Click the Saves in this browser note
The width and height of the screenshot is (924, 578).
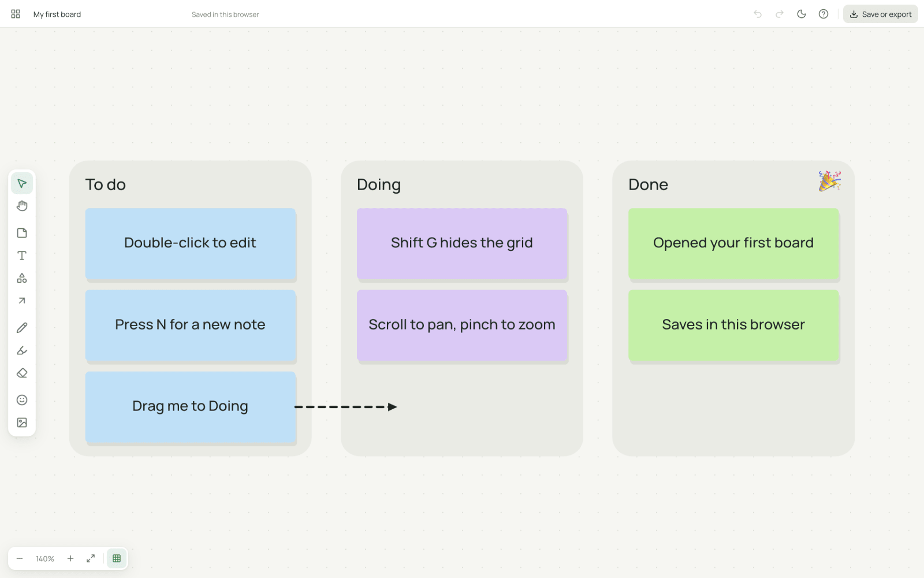(733, 325)
